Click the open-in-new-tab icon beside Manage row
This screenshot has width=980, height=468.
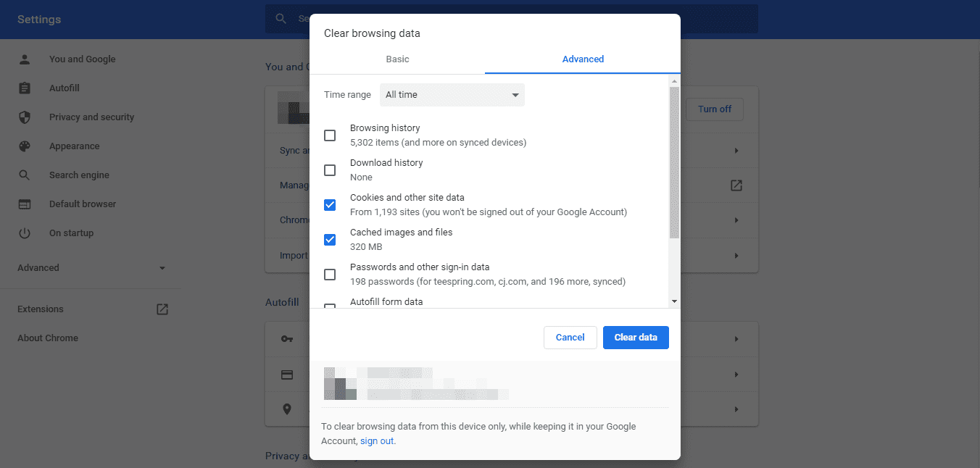736,185
